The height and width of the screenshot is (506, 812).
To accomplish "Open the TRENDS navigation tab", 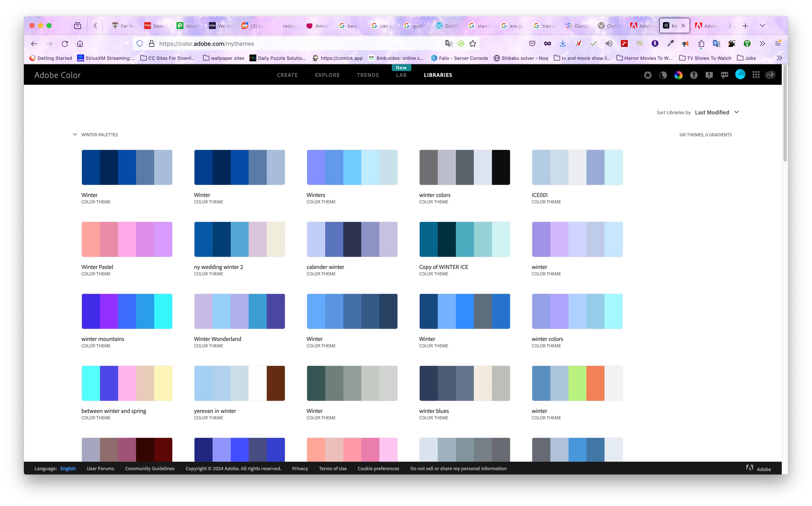I will [367, 75].
